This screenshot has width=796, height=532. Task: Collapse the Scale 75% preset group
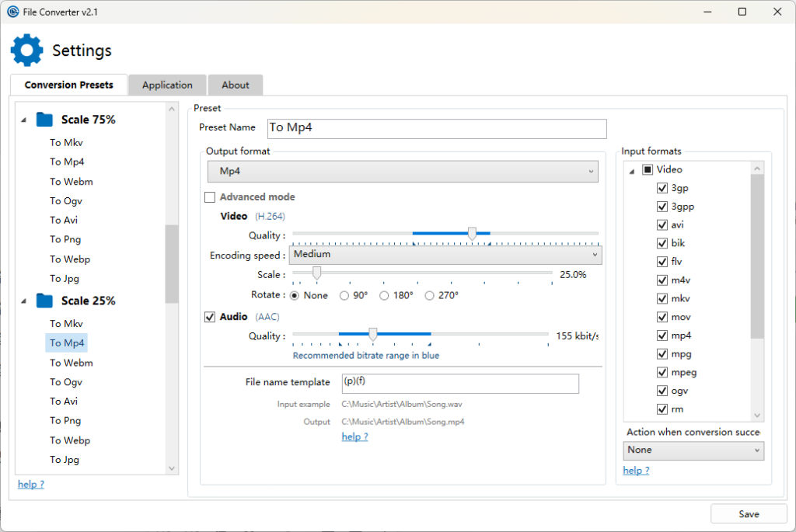tap(23, 120)
